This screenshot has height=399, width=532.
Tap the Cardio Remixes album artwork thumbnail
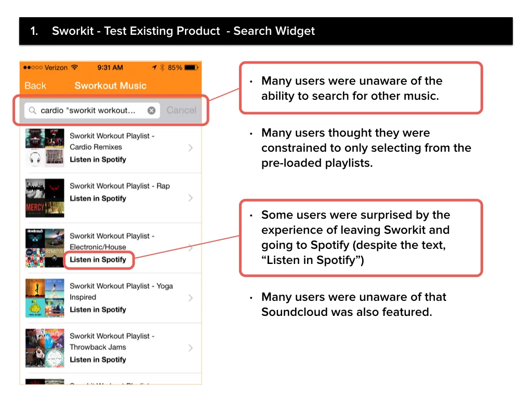tap(45, 148)
